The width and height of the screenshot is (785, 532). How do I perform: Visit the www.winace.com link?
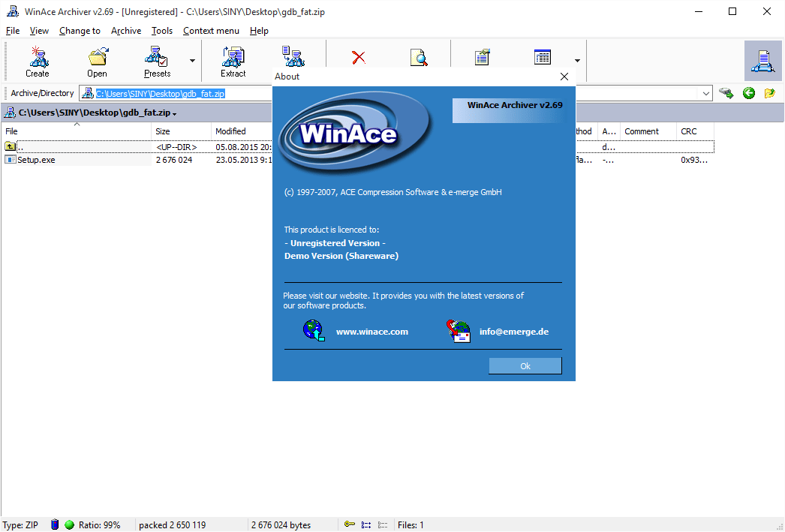coord(371,331)
